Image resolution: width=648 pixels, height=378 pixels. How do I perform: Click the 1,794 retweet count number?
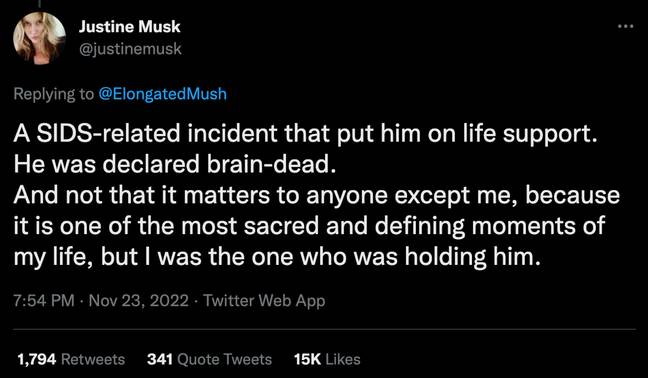(x=36, y=359)
